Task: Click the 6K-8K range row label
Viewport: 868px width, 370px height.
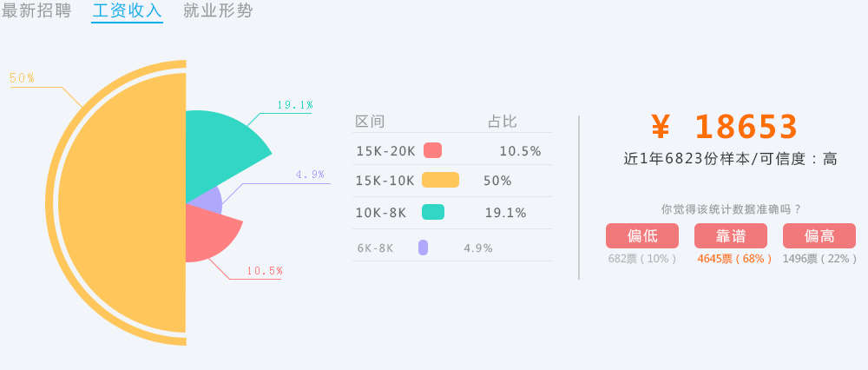Action: [x=375, y=248]
